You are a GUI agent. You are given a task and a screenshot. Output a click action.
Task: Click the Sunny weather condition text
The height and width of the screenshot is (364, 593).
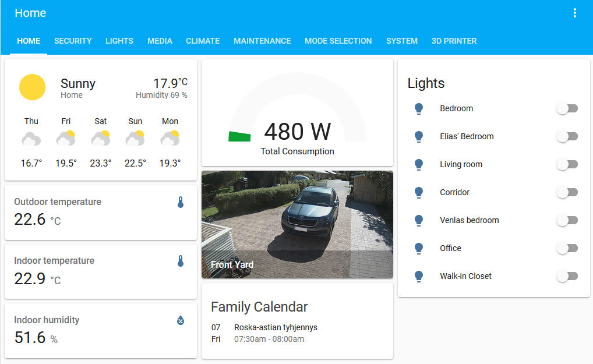tap(78, 83)
